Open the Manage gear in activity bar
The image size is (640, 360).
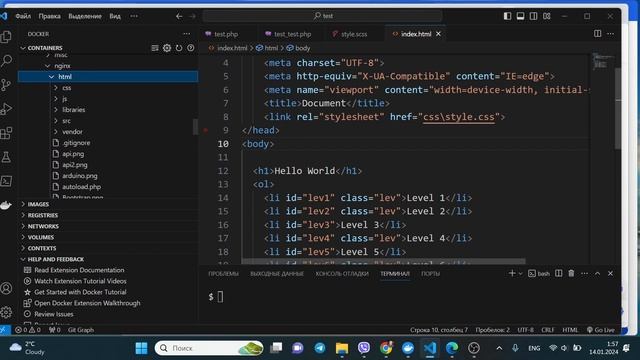click(6, 312)
